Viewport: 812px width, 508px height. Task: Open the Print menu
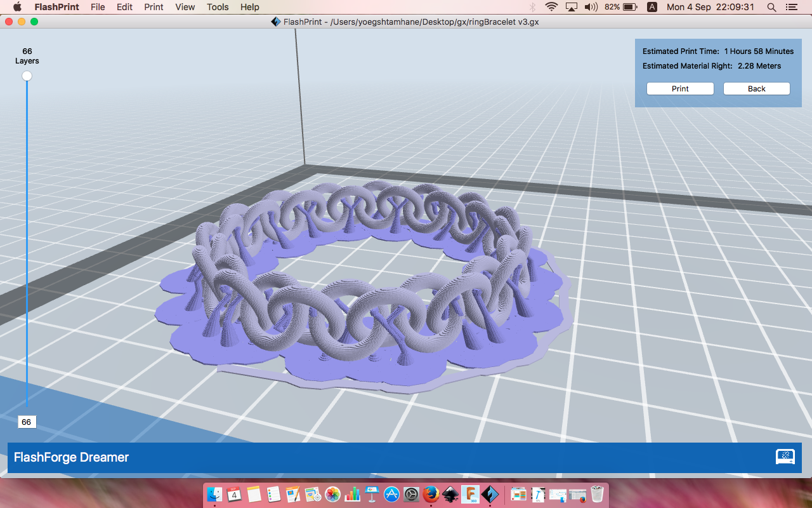coord(154,7)
